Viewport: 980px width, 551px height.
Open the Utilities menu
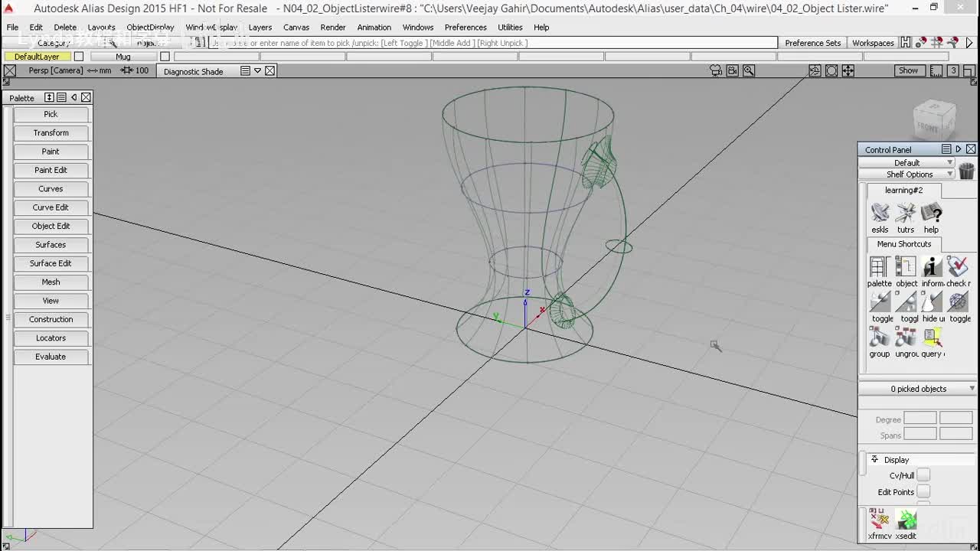click(510, 28)
